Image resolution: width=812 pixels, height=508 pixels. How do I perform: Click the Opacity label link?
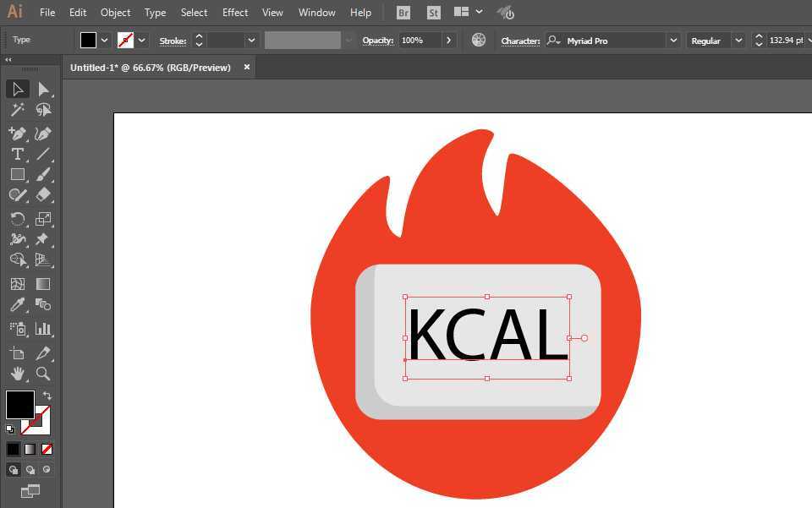(377, 41)
